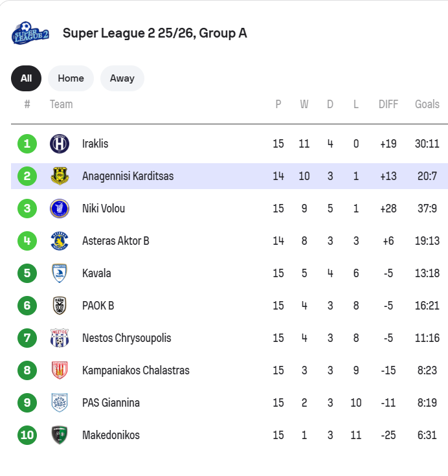
Task: Click Kampaniakos Chalastras red striped crest
Action: point(60,370)
